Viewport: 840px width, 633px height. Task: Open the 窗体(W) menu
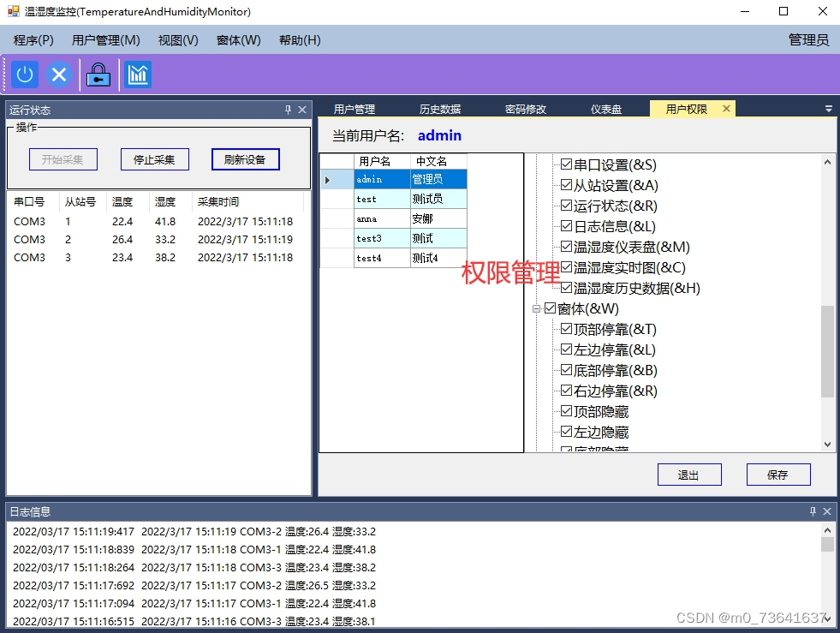click(238, 40)
